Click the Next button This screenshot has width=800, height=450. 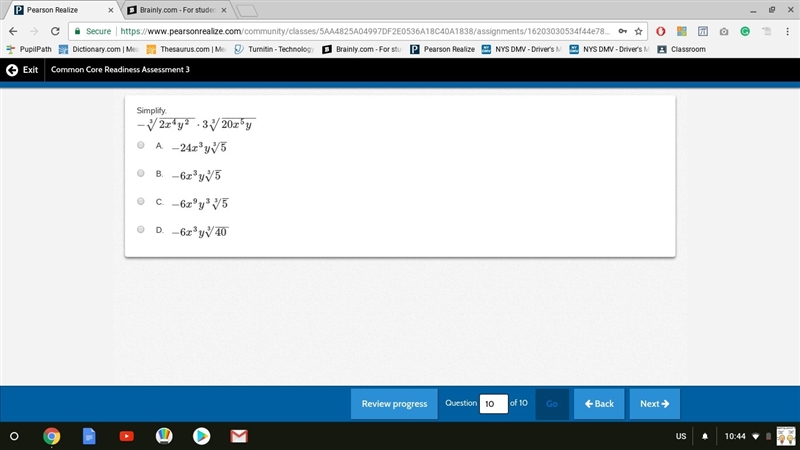pos(654,404)
